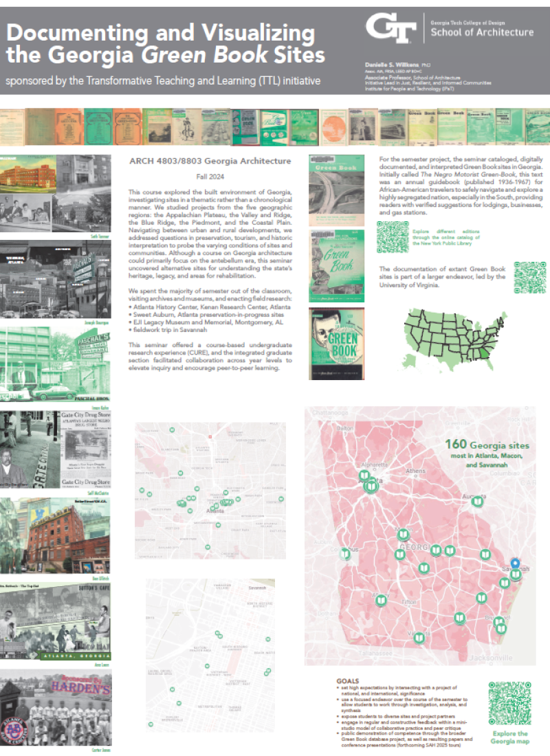
Task: Open the Green Book cover with illustrated face
Action: click(336, 344)
